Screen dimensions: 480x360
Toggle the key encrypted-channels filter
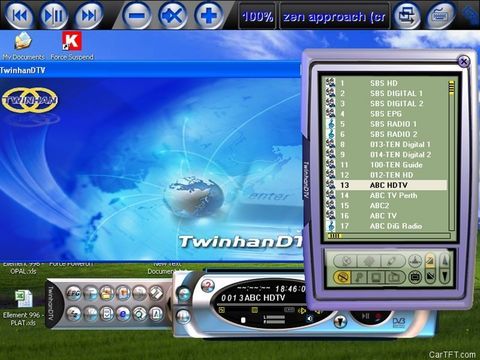(360, 277)
